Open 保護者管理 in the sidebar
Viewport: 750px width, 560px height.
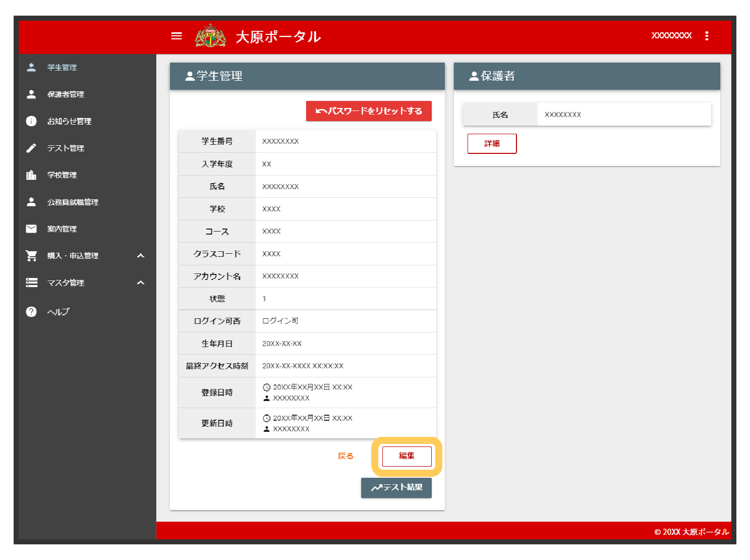(x=66, y=94)
